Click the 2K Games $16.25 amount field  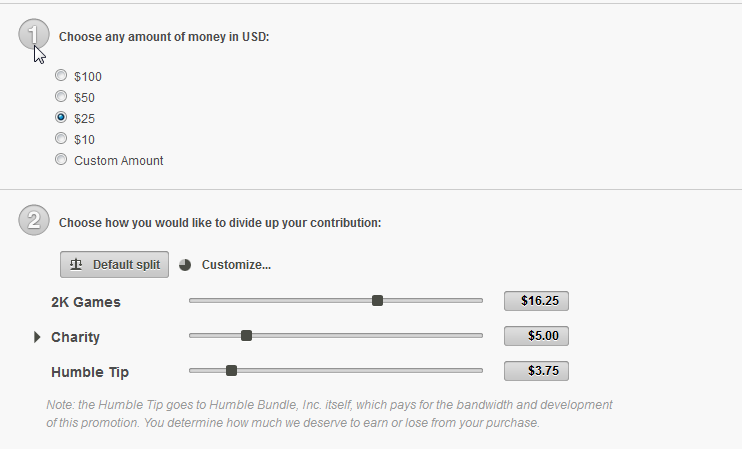pos(536,300)
